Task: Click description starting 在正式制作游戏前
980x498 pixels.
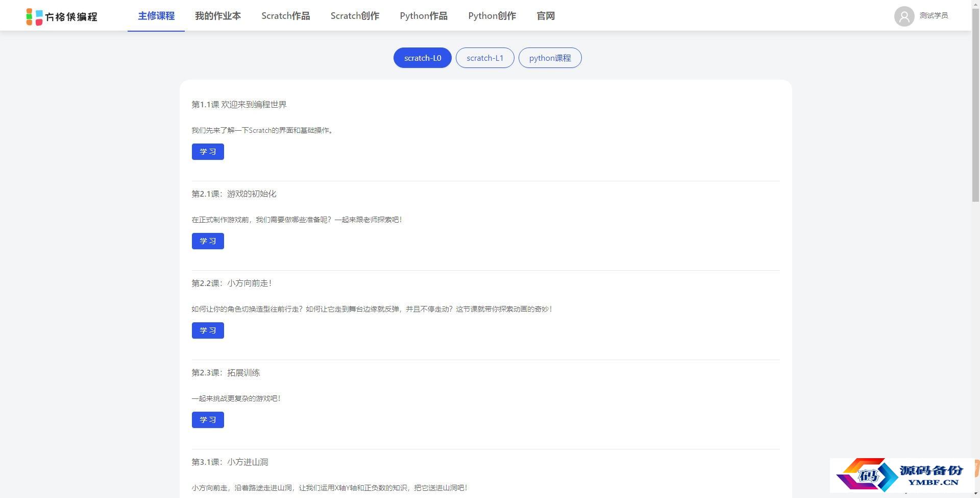Action: (x=297, y=220)
